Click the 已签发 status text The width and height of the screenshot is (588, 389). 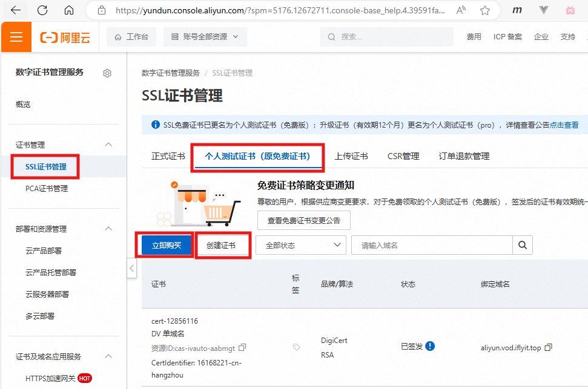412,346
